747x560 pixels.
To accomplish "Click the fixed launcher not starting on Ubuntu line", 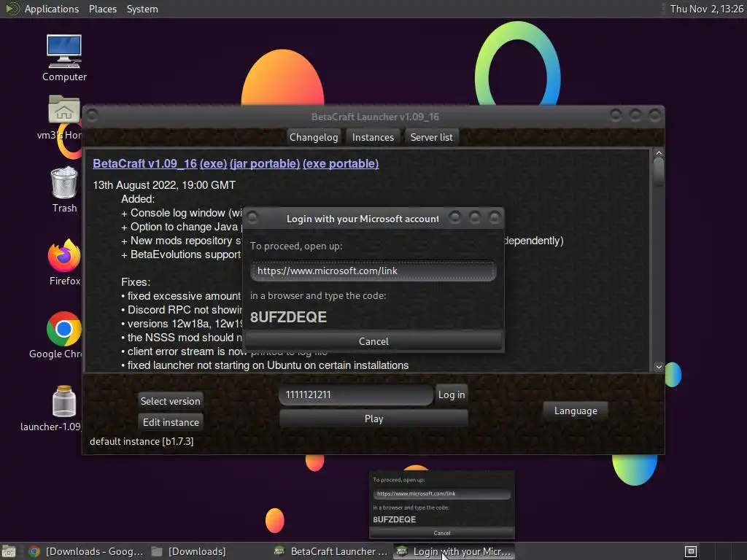I will tap(265, 365).
